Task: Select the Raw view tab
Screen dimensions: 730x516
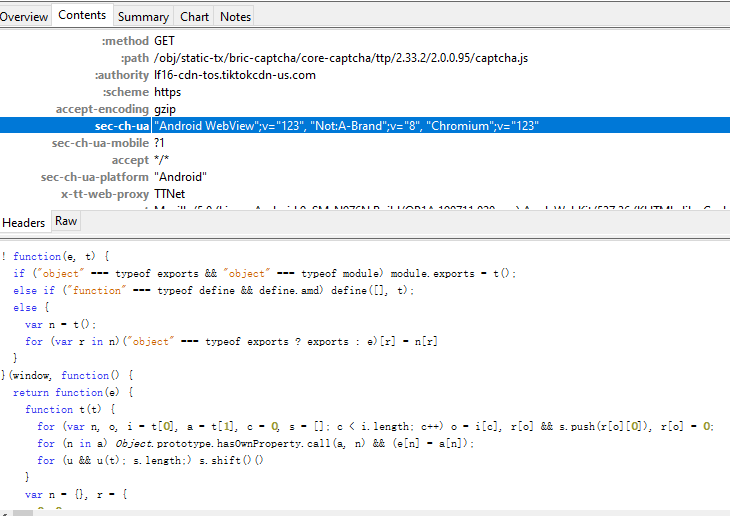Action: (66, 222)
